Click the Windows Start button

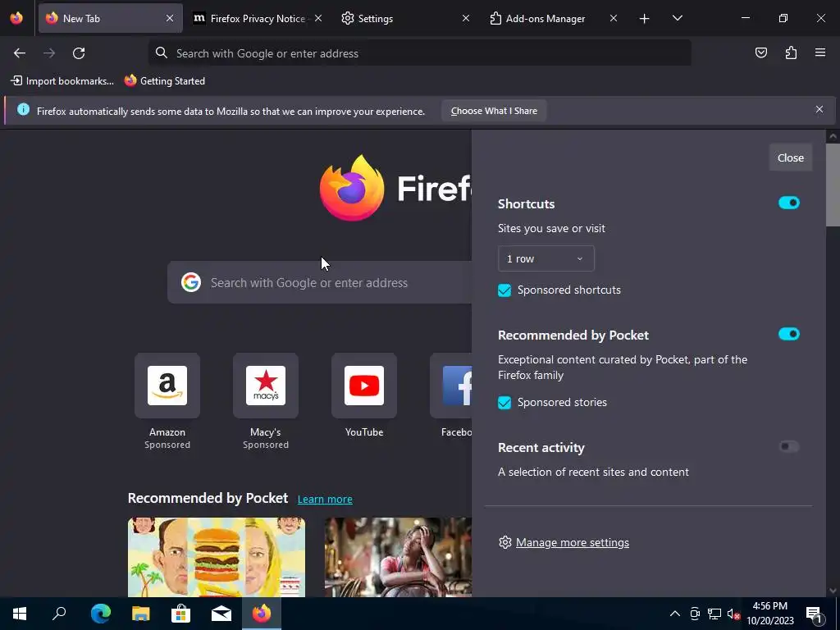[x=20, y=614]
